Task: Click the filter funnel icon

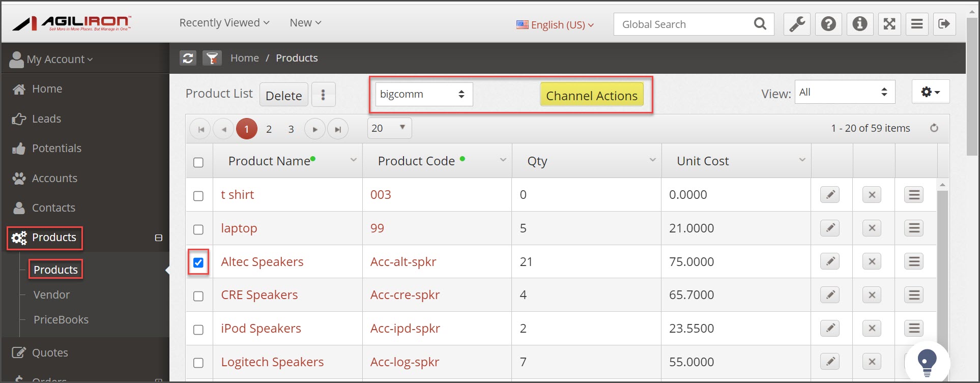Action: 212,58
